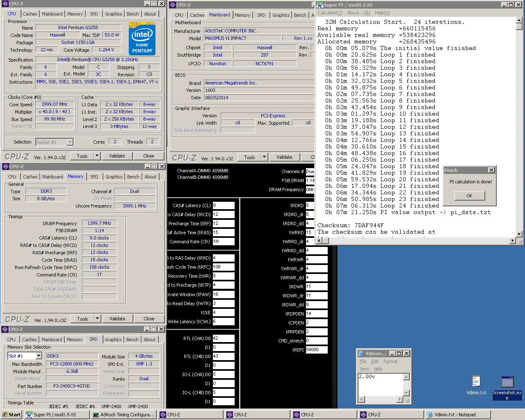Open the Format menu in Notepad
Viewport: 525px width, 420px height.
pyautogui.click(x=390, y=361)
